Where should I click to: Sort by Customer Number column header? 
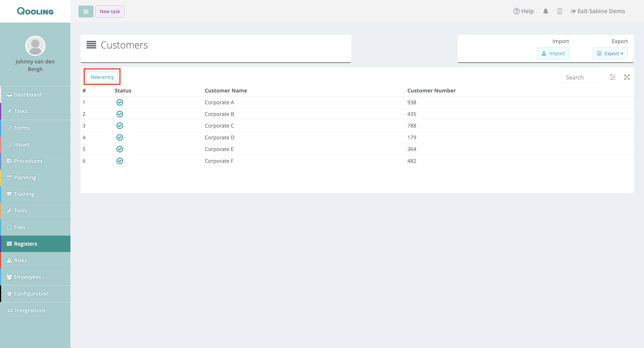pos(431,91)
